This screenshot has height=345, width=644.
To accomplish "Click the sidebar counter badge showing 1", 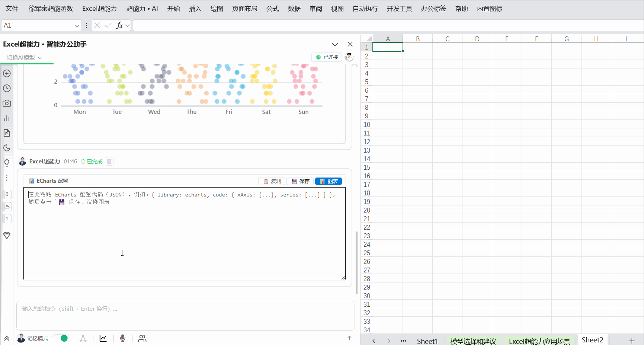I will pyautogui.click(x=7, y=219).
